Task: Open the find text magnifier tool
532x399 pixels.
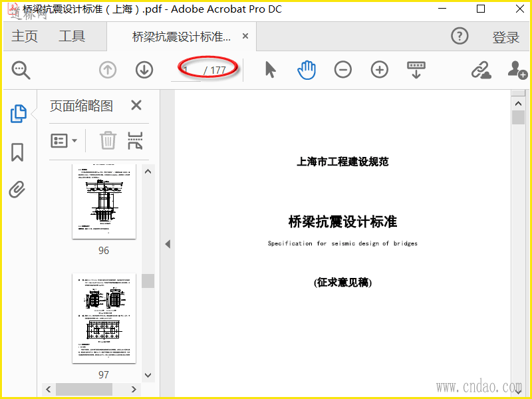Action: point(21,70)
